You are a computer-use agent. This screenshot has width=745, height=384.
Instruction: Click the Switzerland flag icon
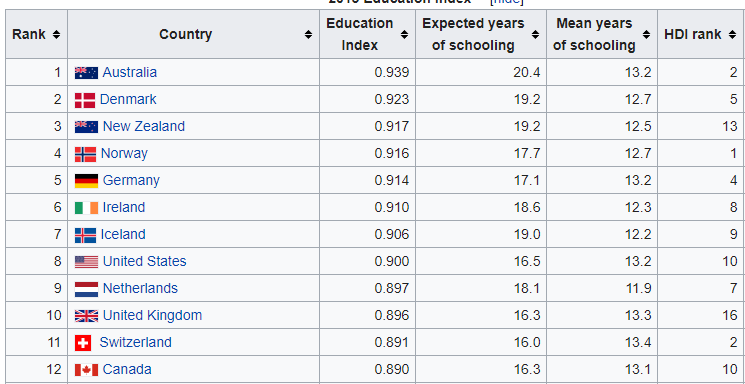pyautogui.click(x=83, y=343)
